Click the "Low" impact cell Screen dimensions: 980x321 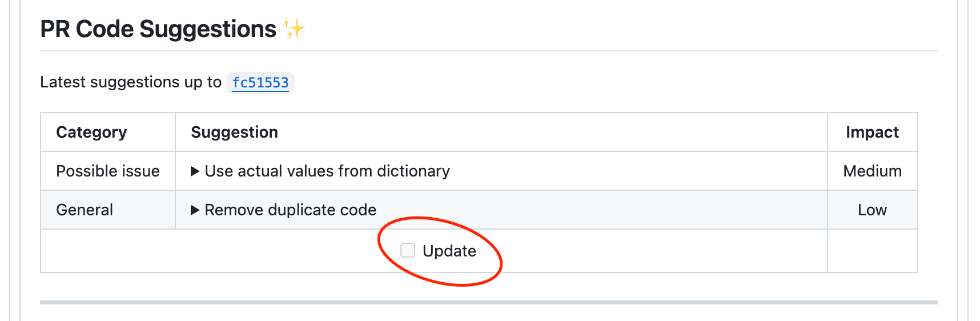pos(872,210)
